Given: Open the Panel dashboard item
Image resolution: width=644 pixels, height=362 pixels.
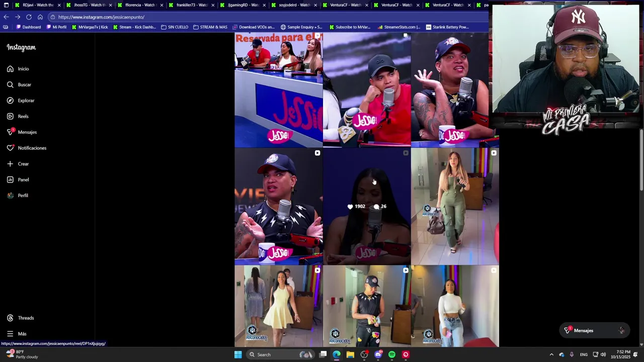Looking at the screenshot, I should point(18,179).
